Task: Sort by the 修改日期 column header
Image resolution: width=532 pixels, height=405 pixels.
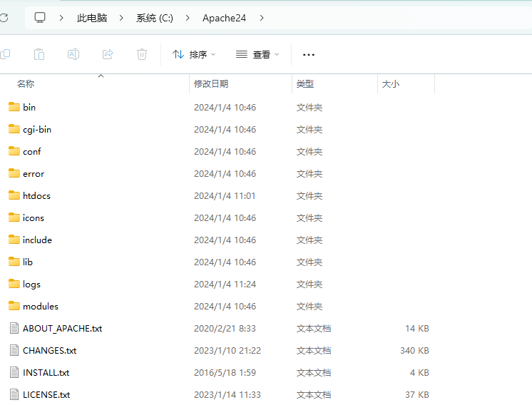Action: coord(211,84)
